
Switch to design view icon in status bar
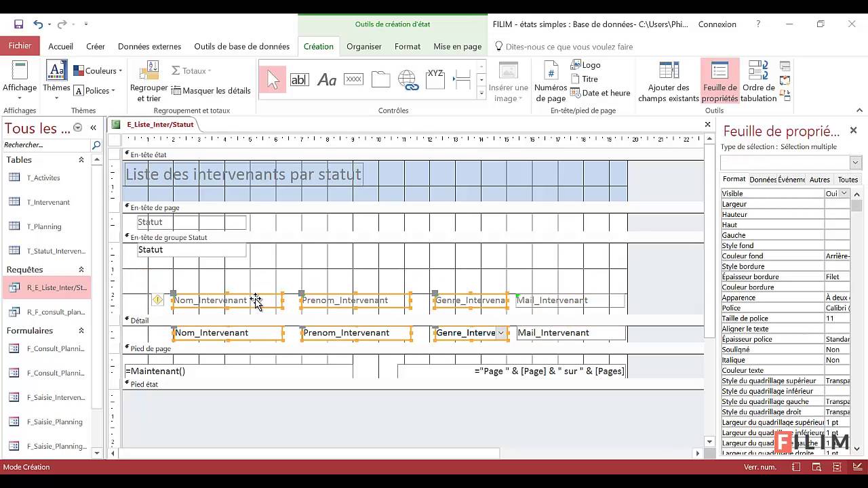point(856,467)
